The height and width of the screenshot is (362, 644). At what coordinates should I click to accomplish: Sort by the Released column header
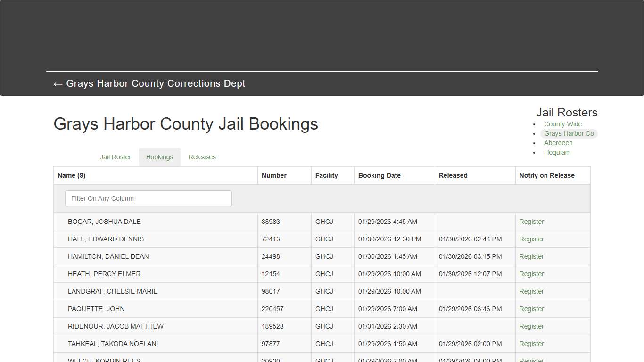pyautogui.click(x=453, y=175)
